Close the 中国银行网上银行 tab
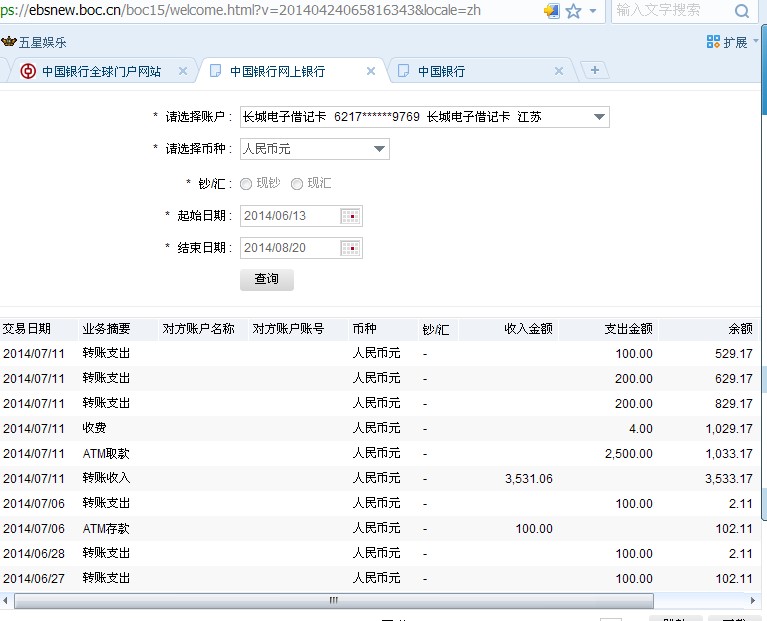This screenshot has width=767, height=621. click(x=371, y=71)
